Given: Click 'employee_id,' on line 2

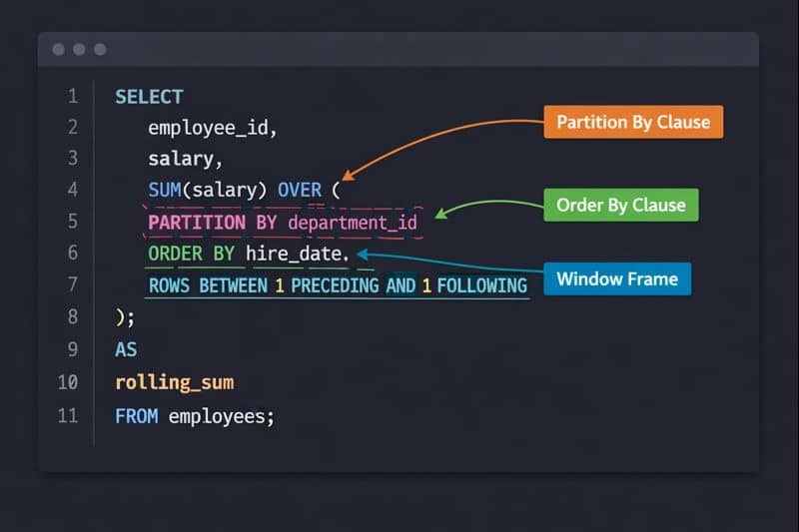Looking at the screenshot, I should [x=213, y=128].
